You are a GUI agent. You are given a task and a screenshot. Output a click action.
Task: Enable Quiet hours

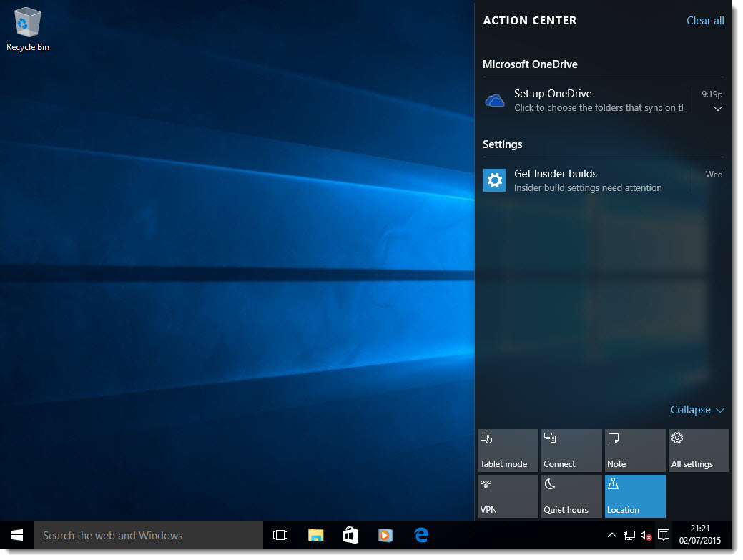(x=571, y=496)
